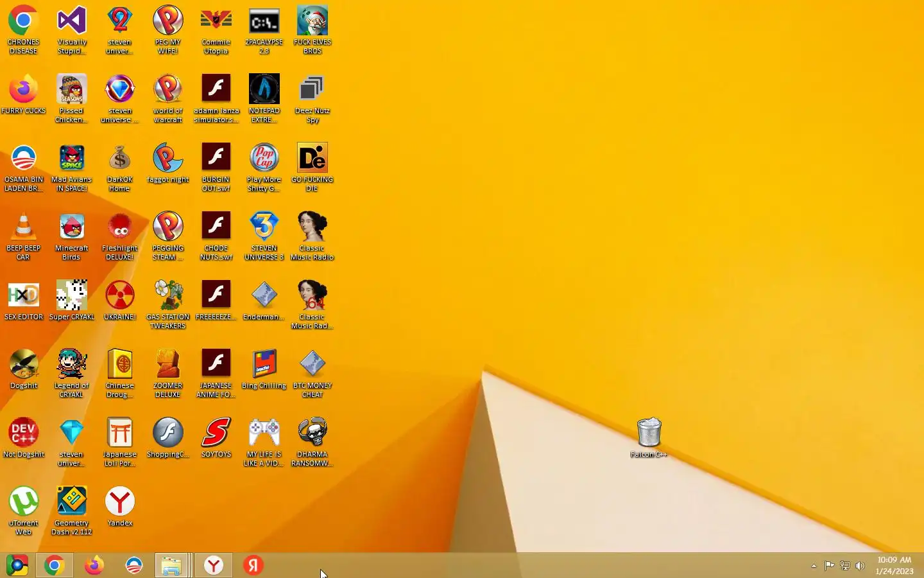
Task: Open the clock showing 10:09 AM
Action: click(x=894, y=565)
